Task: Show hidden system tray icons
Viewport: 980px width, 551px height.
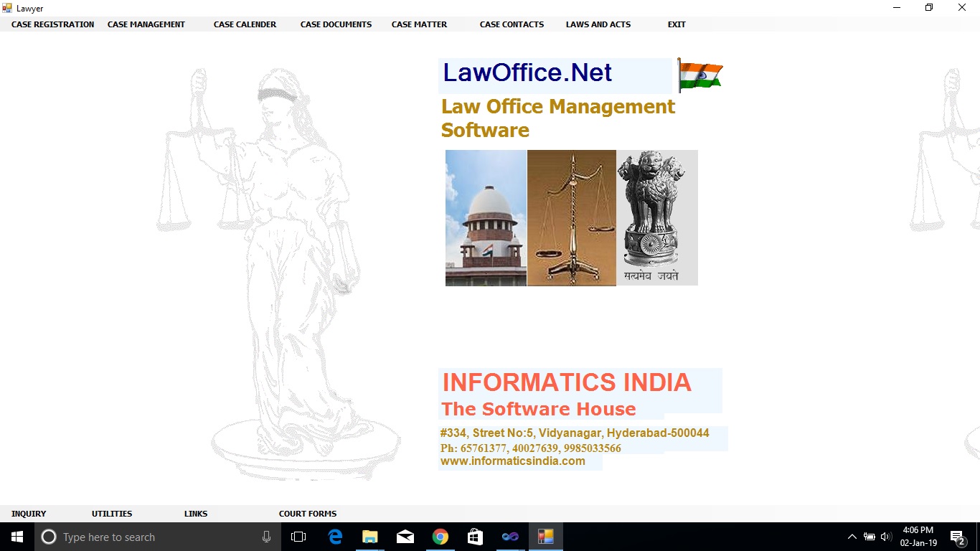Action: [x=852, y=537]
